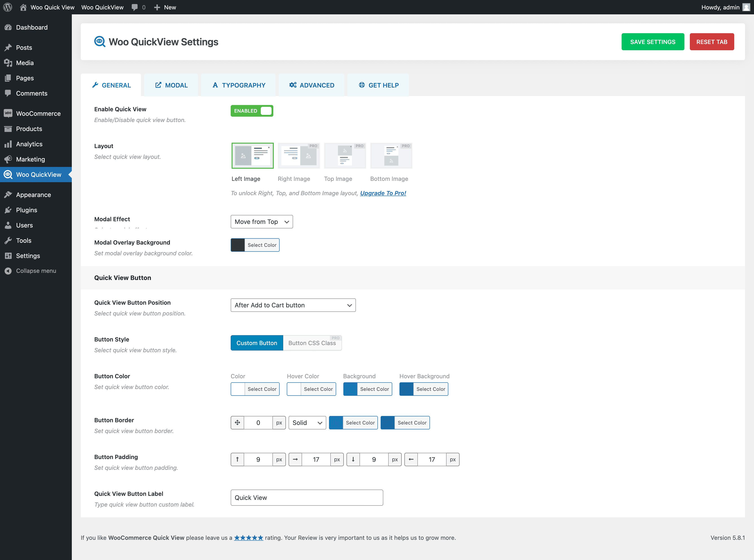The width and height of the screenshot is (754, 560).
Task: Select the Right Image layout thumbnail
Action: click(299, 156)
